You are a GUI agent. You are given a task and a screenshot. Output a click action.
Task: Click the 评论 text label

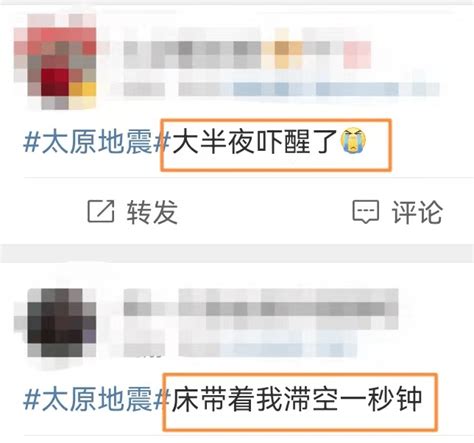[417, 212]
